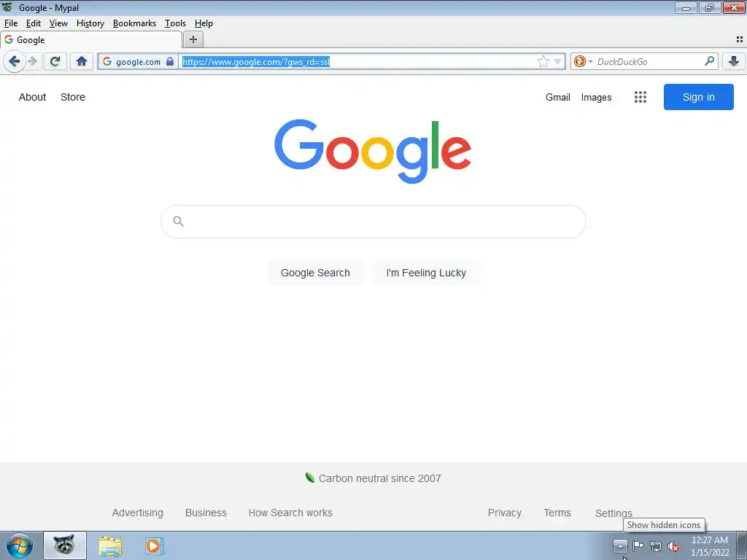The width and height of the screenshot is (747, 560).
Task: Click the padlock site security icon
Action: pyautogui.click(x=170, y=61)
